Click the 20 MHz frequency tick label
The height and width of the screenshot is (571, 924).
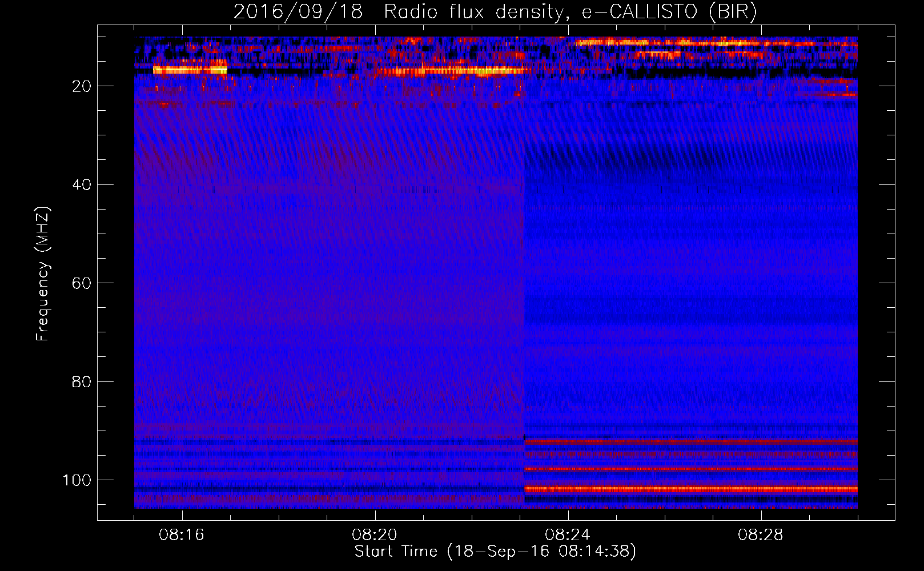(x=82, y=86)
